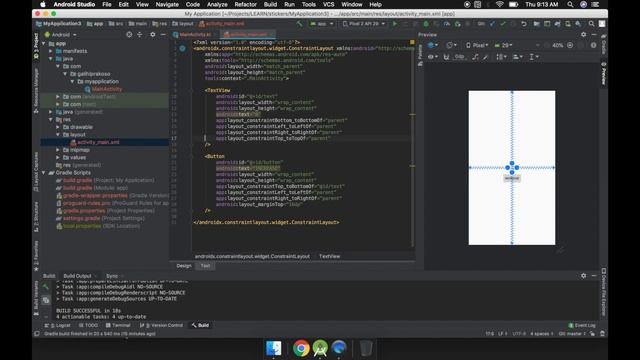640x360 pixels.
Task: Switch to the Design tab below editor
Action: click(x=184, y=266)
